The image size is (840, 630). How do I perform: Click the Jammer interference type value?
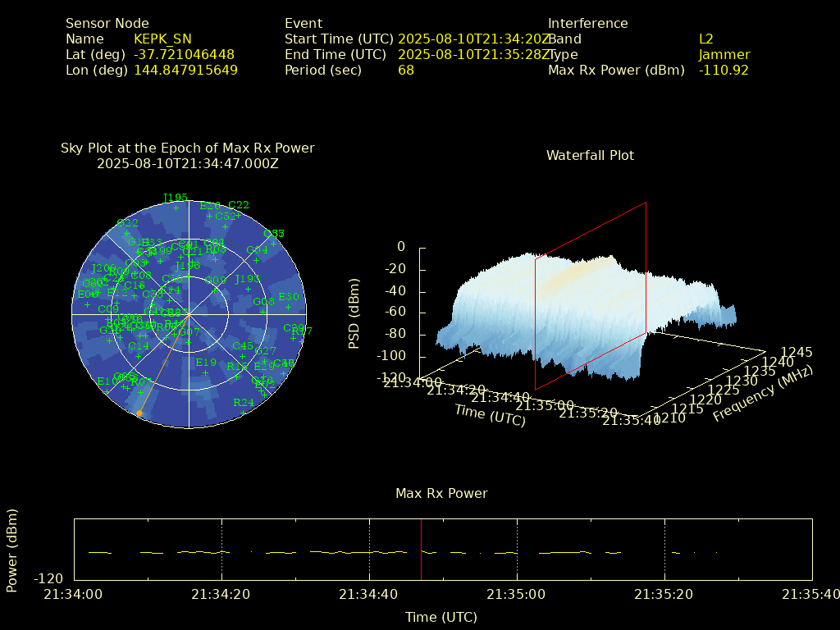(x=724, y=55)
